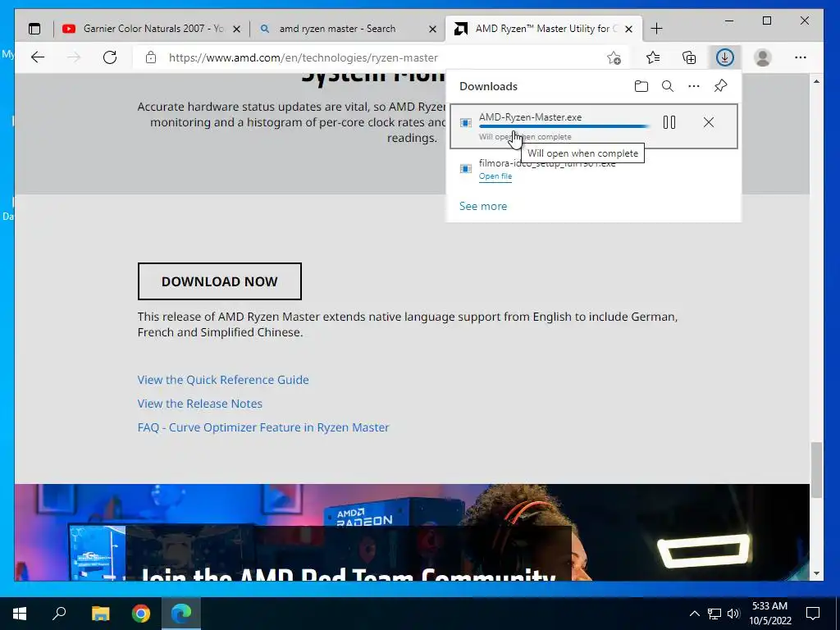Select the AMD Ryzen Master Utility tab
Screen dimensions: 840x630
543,29
